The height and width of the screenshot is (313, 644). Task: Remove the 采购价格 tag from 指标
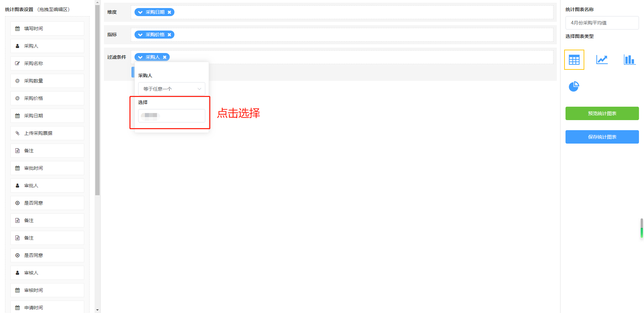pos(169,35)
